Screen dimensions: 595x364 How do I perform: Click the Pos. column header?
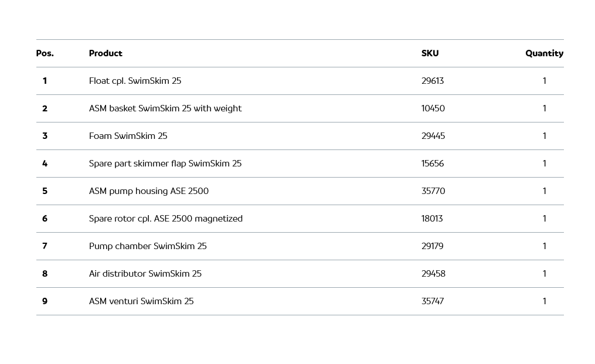(45, 53)
